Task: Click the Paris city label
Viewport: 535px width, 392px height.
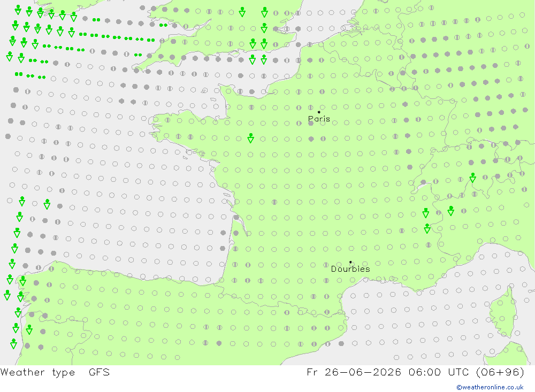Action: 319,119
